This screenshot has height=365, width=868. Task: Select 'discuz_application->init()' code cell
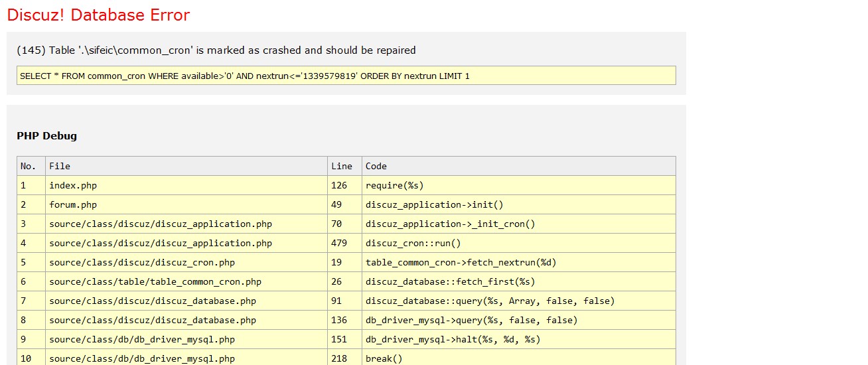(x=519, y=204)
